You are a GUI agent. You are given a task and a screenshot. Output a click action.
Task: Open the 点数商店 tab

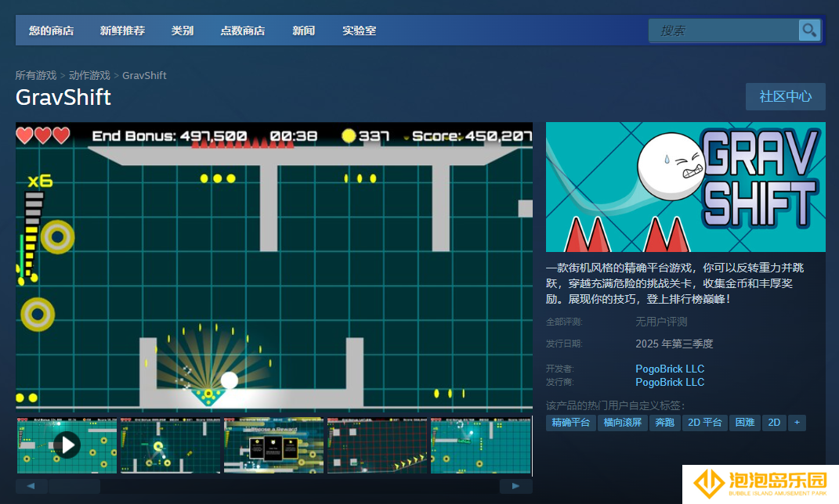click(243, 31)
